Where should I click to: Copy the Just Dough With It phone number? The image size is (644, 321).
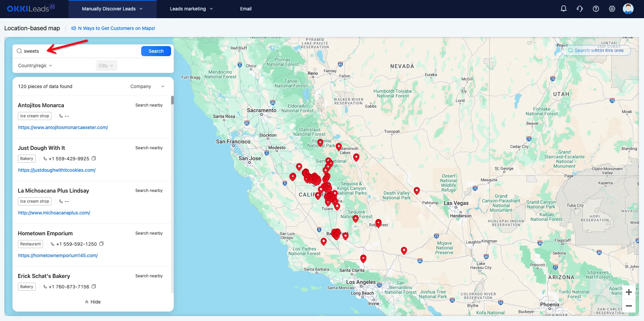coord(94,158)
